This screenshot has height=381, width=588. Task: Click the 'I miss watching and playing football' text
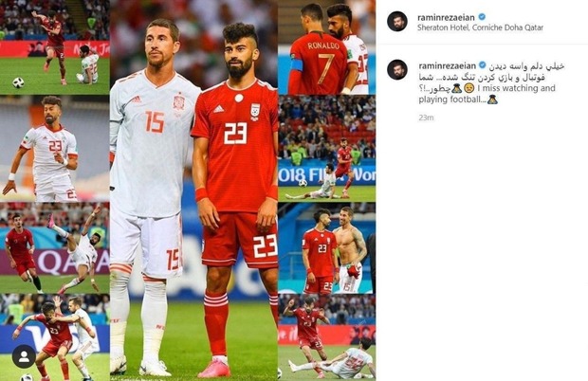(x=487, y=94)
